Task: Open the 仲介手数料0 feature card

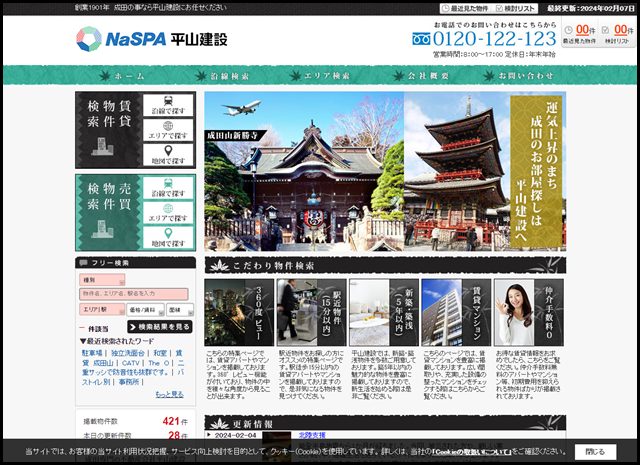Action: tap(529, 312)
